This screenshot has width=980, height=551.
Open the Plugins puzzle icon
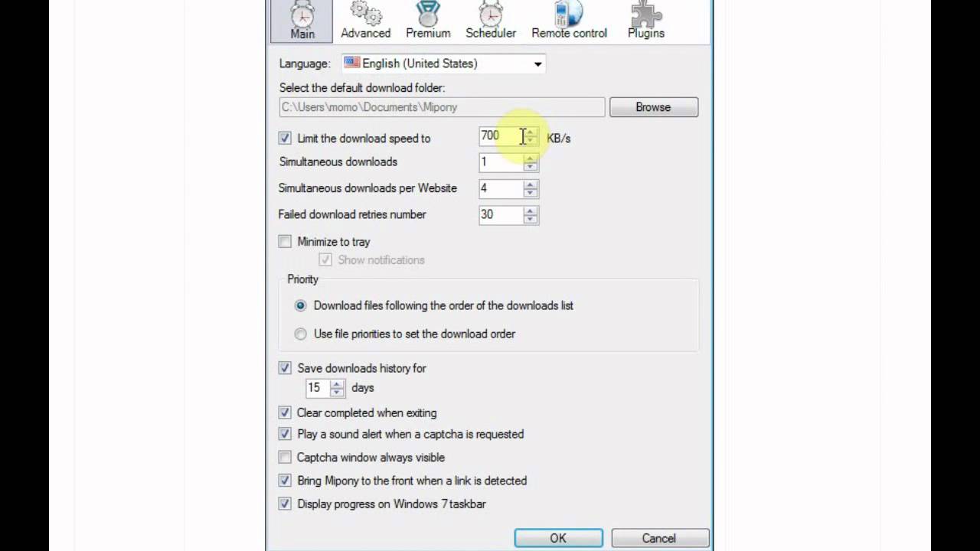point(645,14)
